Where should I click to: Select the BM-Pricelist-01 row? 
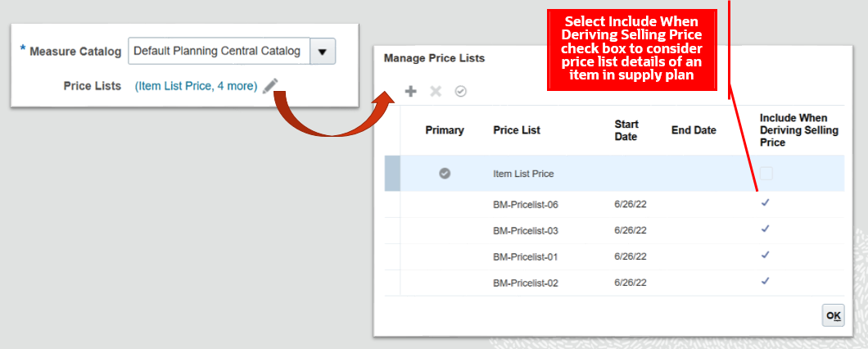[525, 256]
